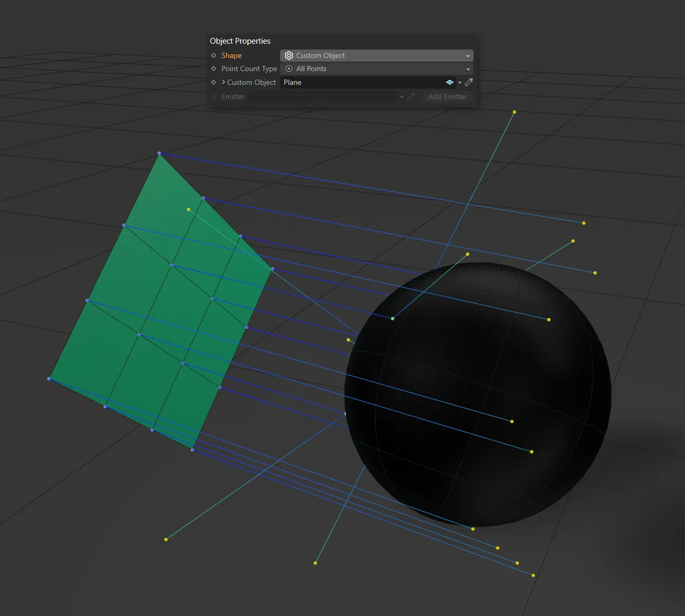The height and width of the screenshot is (616, 685).
Task: Click the blue object-link icon after Plane
Action: tap(449, 82)
